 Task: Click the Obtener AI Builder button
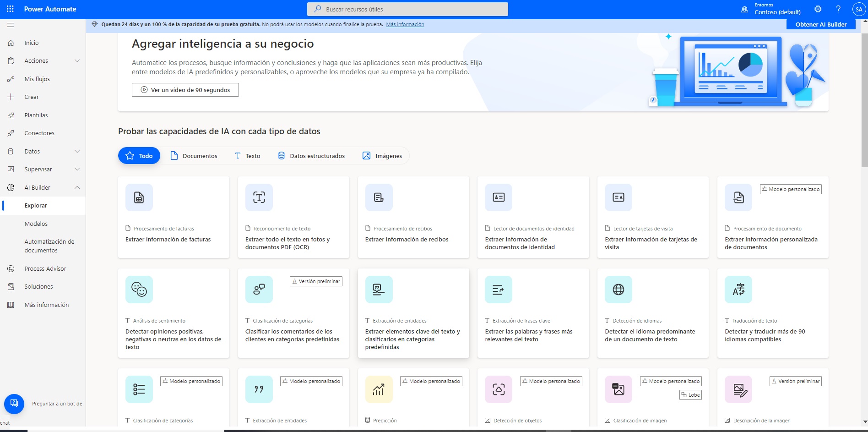coord(821,25)
